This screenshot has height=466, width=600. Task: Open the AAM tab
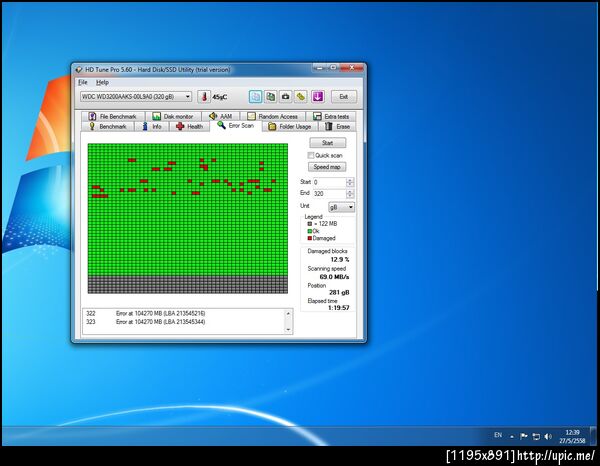coord(221,116)
